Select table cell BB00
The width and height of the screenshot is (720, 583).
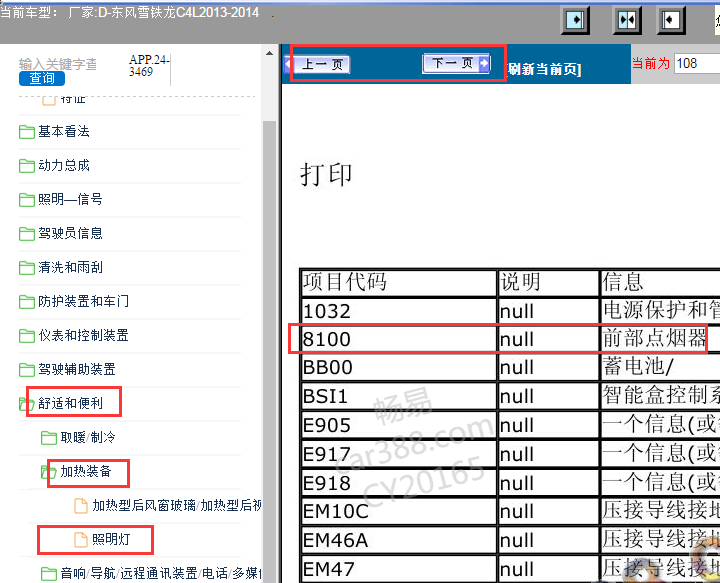(x=399, y=368)
